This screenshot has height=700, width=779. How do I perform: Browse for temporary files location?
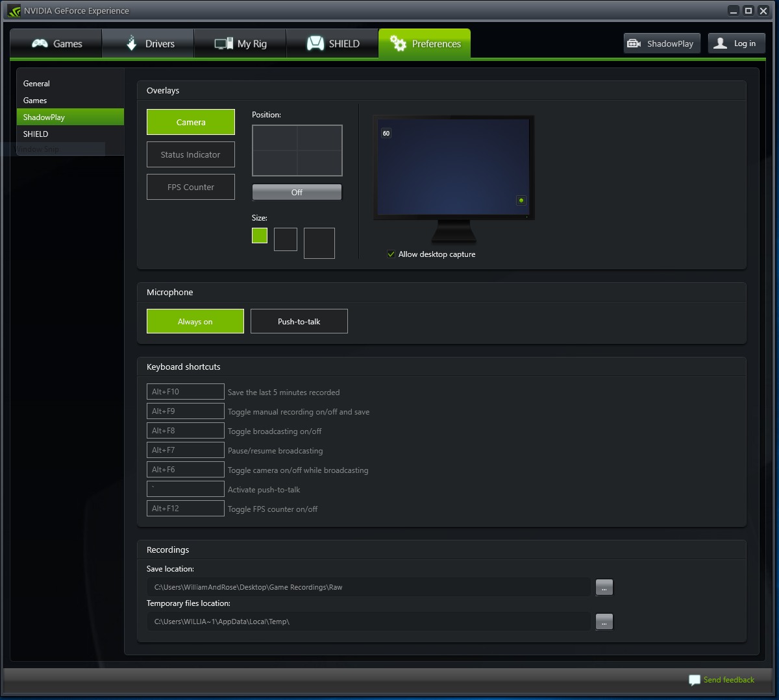coord(604,622)
